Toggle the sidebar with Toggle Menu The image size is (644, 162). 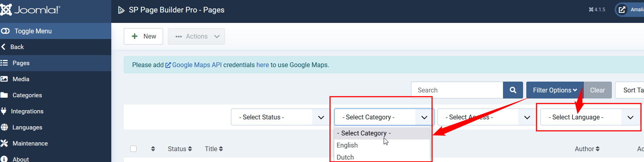coord(27,31)
